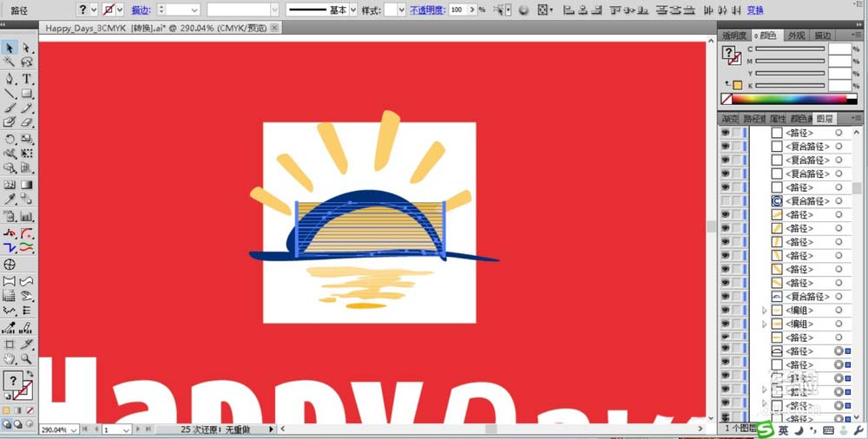
Task: Click the K black slider in Color panel
Action: coord(790,86)
